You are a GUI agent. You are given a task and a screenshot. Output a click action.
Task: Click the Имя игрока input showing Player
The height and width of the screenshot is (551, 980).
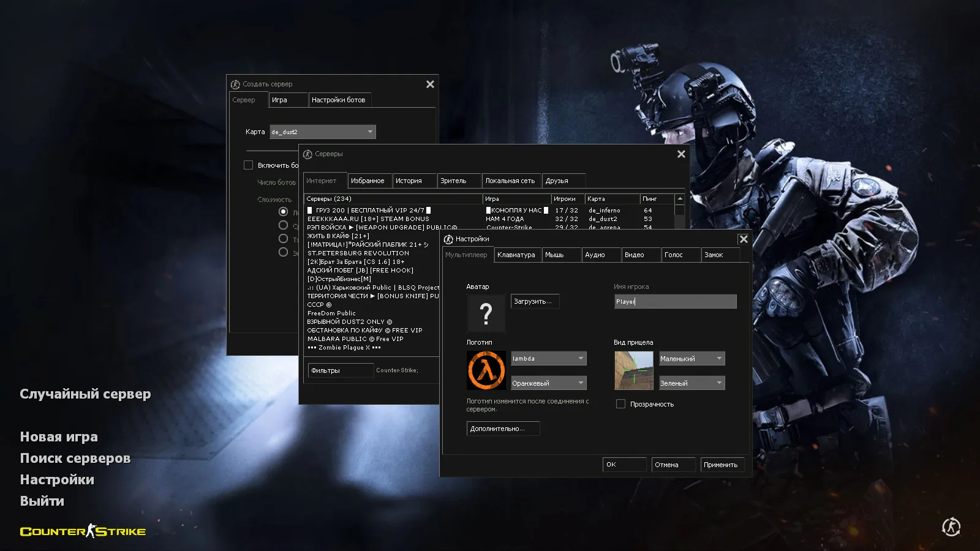click(674, 301)
